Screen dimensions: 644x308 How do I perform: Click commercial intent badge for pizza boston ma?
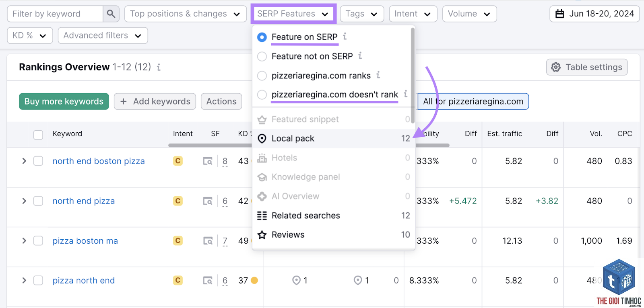click(x=178, y=240)
